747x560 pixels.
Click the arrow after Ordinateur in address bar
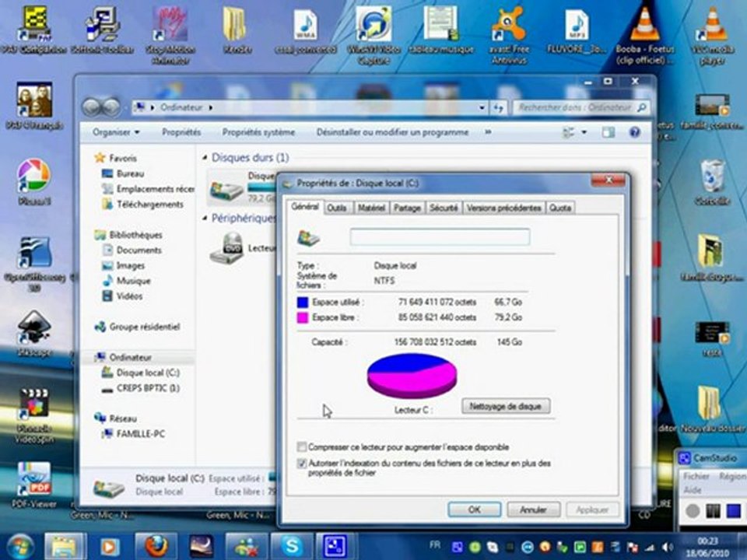211,107
